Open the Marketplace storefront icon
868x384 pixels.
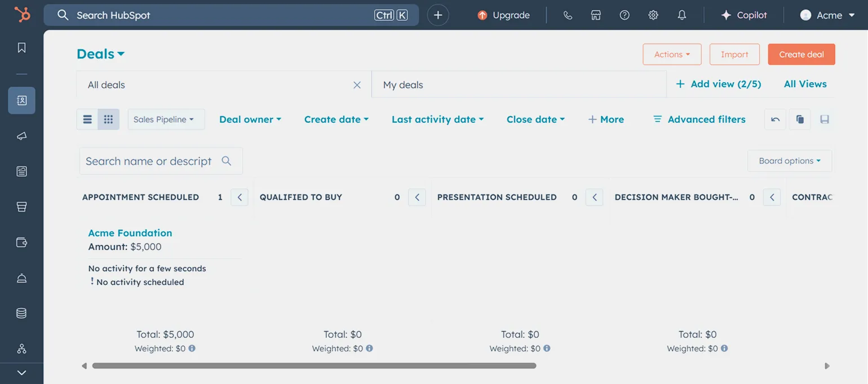(x=596, y=15)
